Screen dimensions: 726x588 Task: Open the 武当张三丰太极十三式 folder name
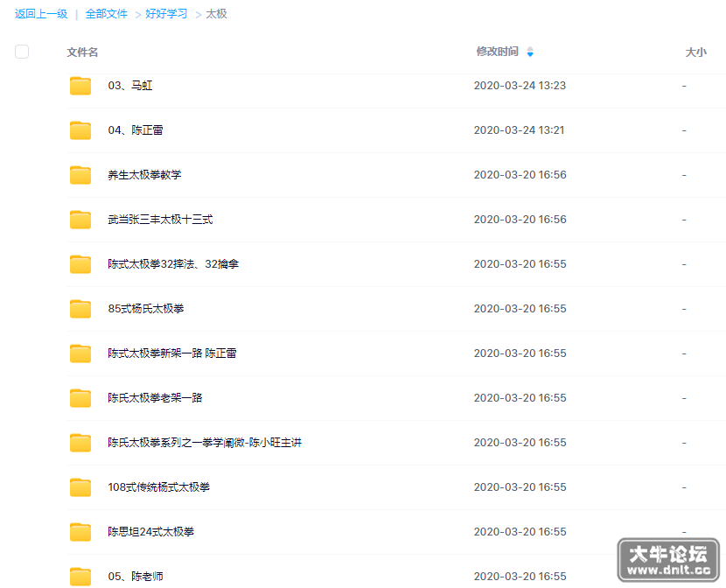click(160, 220)
